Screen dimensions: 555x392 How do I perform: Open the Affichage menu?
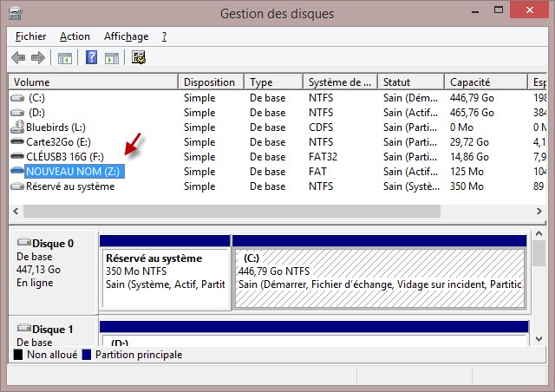(x=126, y=36)
